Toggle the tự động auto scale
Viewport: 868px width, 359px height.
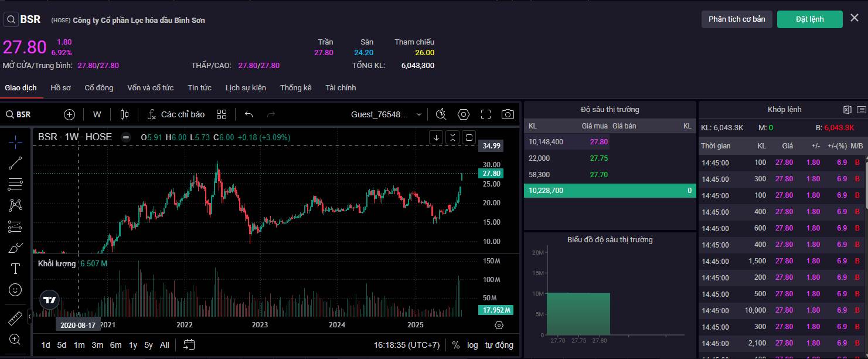click(x=499, y=345)
